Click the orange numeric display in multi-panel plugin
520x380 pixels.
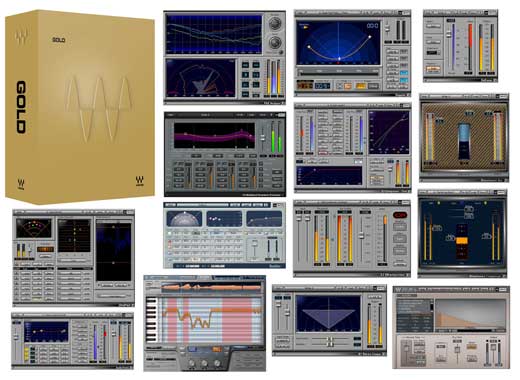coord(45,249)
